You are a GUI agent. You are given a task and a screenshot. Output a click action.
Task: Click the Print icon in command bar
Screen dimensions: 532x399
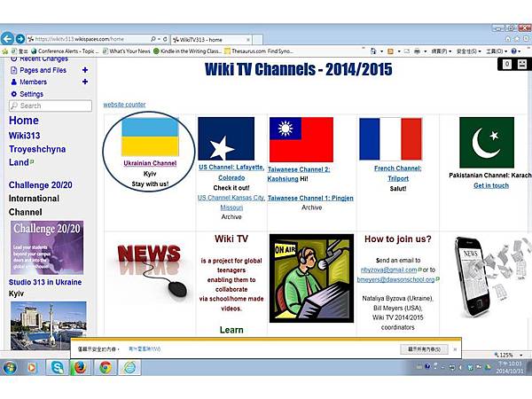pos(417,51)
